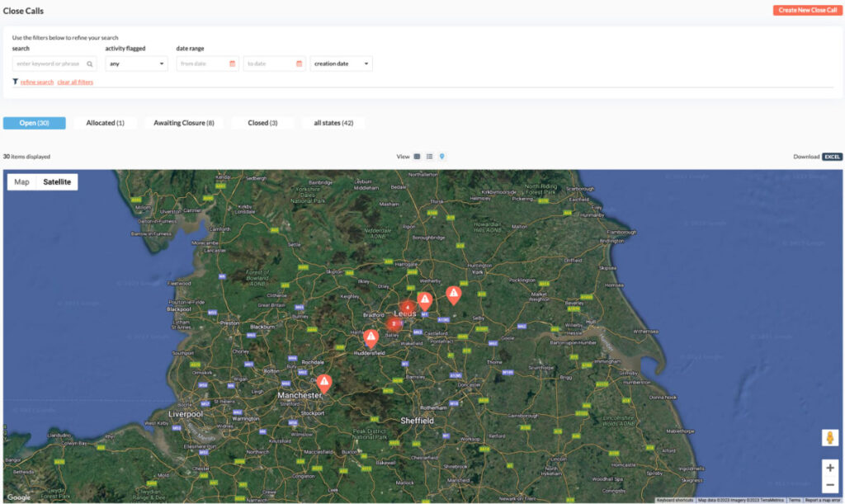Click the clear all filters link
The image size is (845, 504).
75,82
